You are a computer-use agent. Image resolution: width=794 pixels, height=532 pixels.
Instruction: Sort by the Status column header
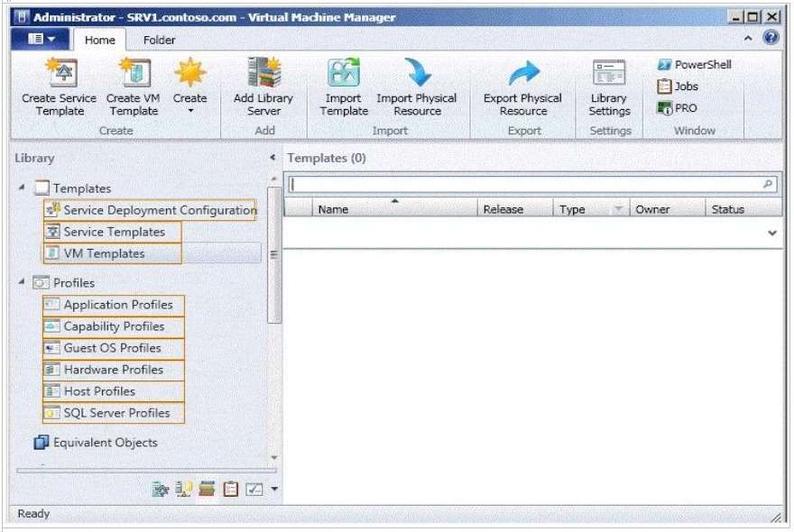(743, 209)
